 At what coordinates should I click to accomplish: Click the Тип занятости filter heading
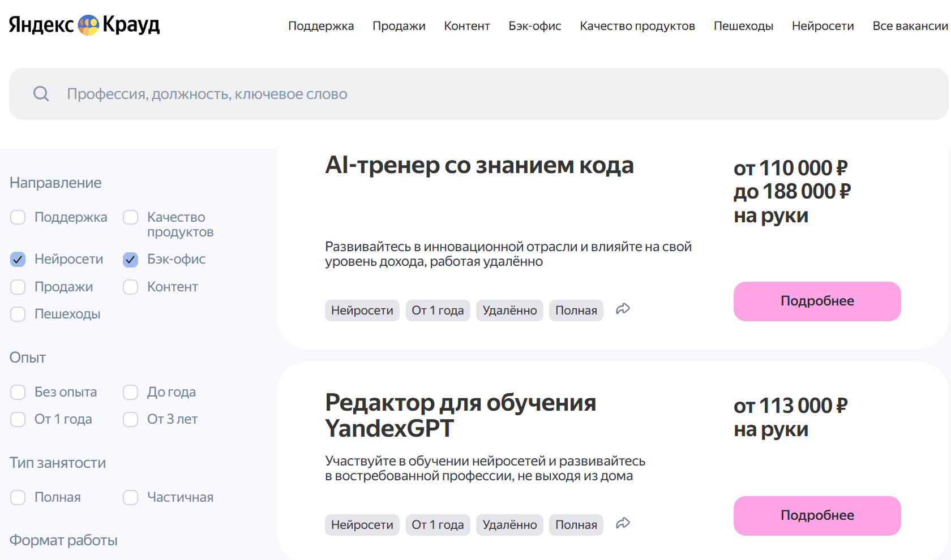pos(58,463)
